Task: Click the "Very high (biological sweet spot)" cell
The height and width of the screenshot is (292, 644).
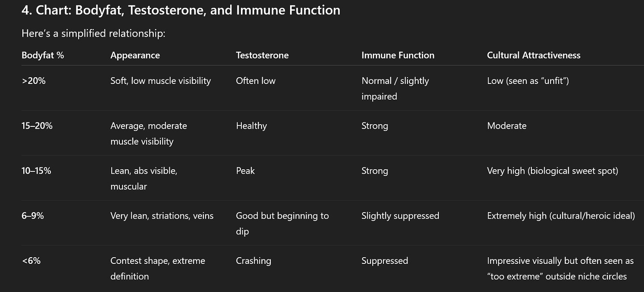Action: 553,171
